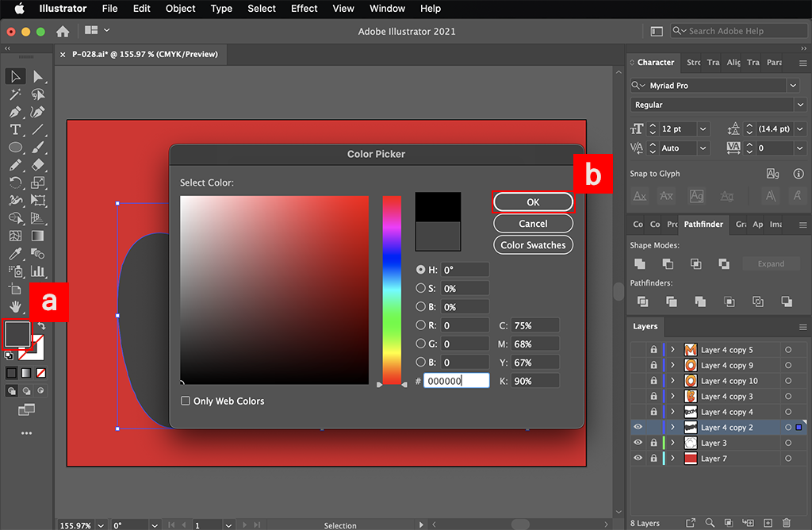Click the Search Adobe Help field

[x=740, y=31]
